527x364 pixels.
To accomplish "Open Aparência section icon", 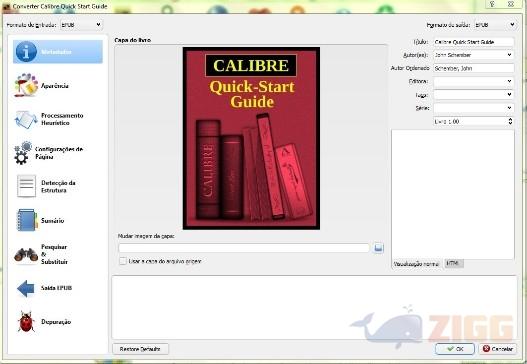I will coord(26,85).
